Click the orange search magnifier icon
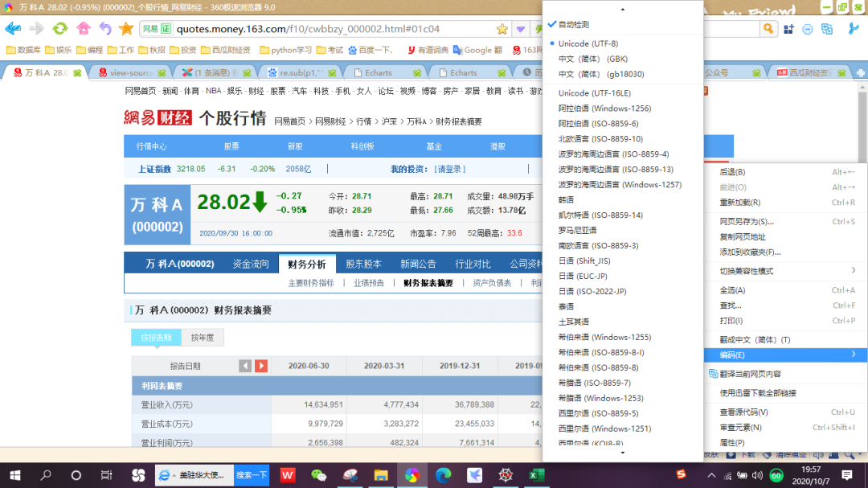Screen dimensions: 868x488 point(768,29)
